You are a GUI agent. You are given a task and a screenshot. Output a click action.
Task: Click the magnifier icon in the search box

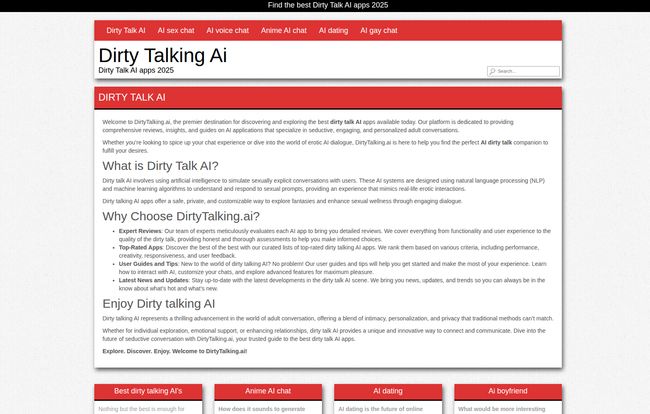[492, 71]
